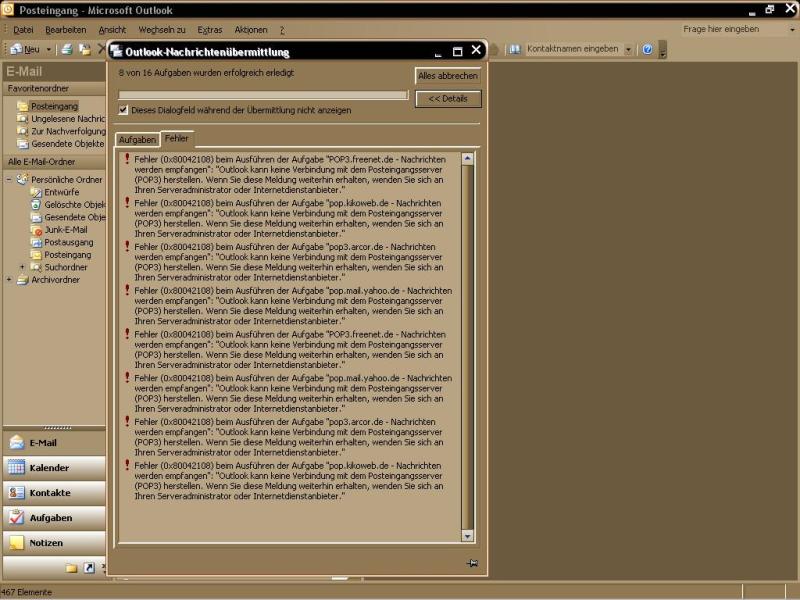Click the error list scroll-down arrow
This screenshot has height=600, width=800.
point(467,536)
